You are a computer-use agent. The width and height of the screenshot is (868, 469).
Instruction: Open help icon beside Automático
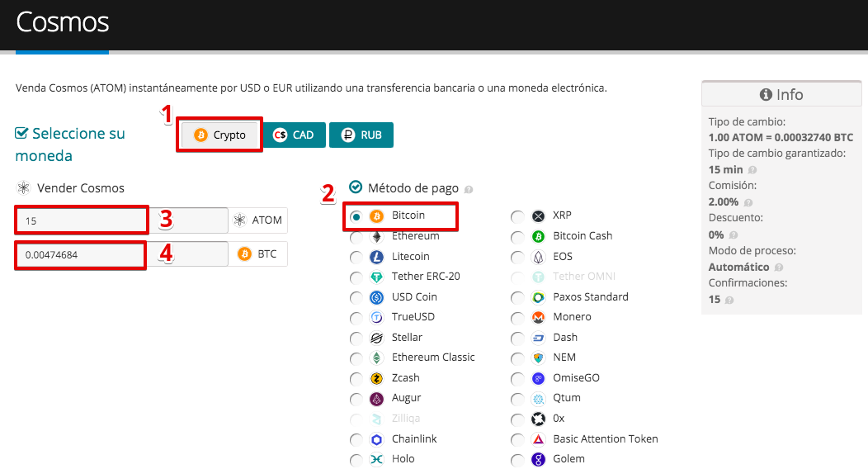click(779, 268)
